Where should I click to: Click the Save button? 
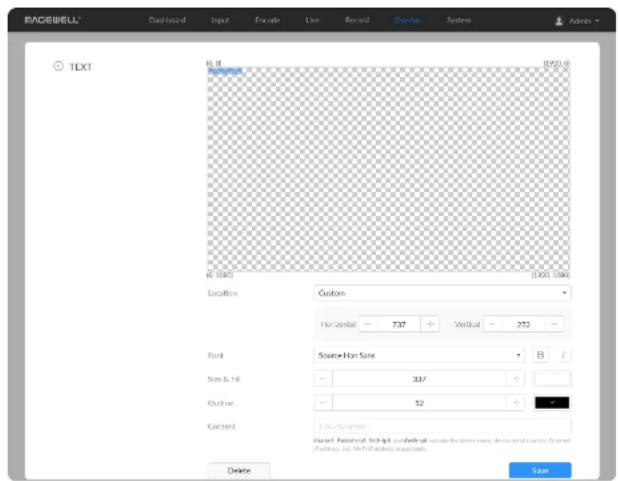pos(540,470)
